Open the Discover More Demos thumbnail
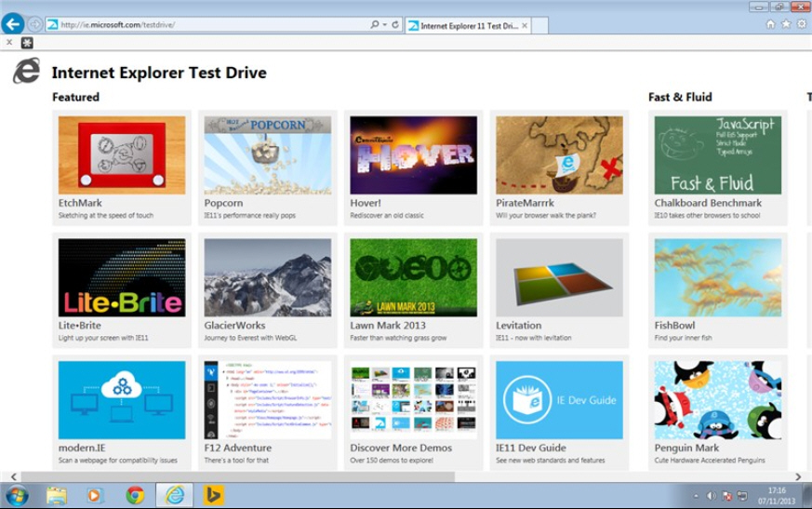 pos(413,400)
